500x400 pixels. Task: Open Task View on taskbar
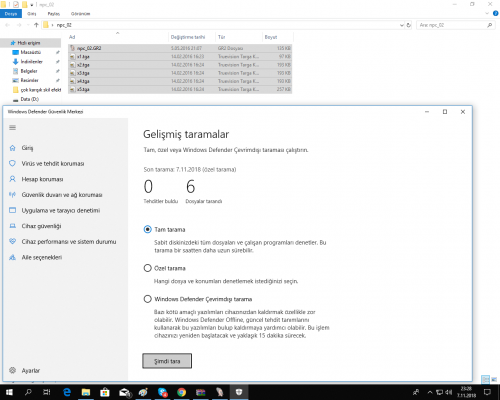point(47,392)
